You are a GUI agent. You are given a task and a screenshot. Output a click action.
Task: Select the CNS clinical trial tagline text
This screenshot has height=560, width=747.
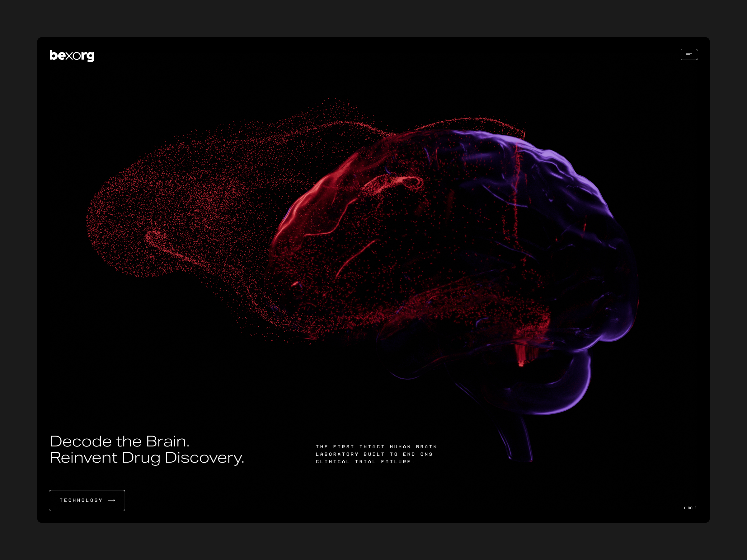click(375, 454)
